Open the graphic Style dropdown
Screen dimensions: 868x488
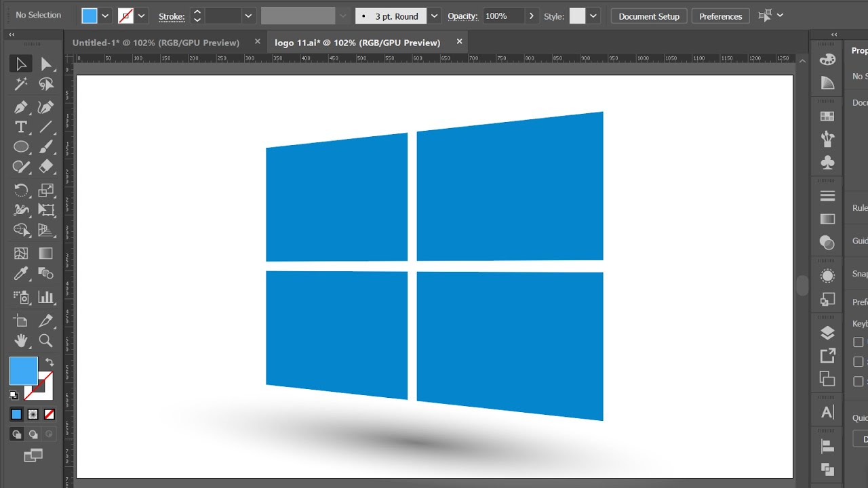point(593,16)
